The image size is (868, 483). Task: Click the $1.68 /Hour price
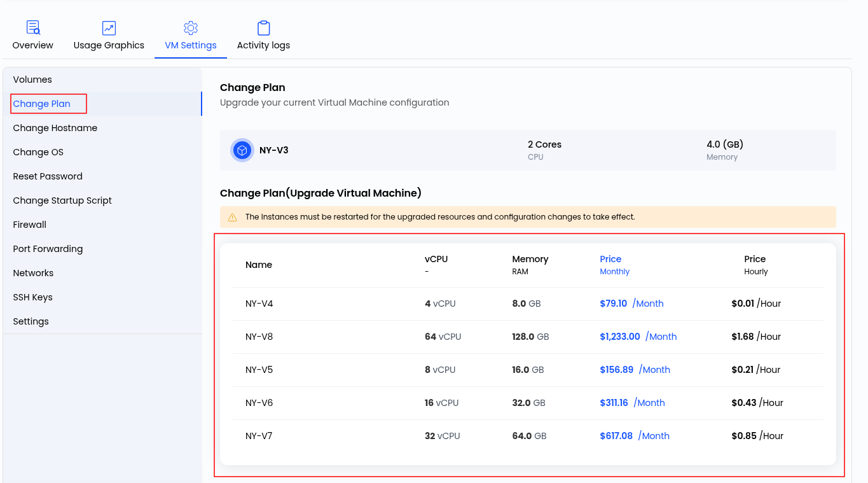point(756,337)
